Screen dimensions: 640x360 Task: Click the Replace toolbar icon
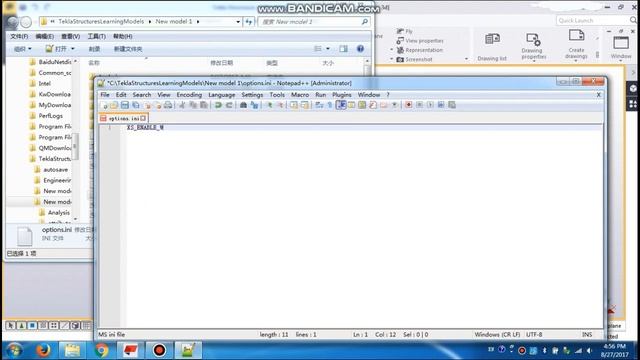[x=254, y=105]
